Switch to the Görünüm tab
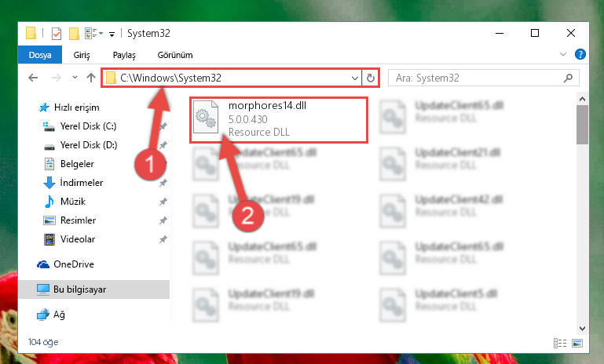The width and height of the screenshot is (604, 364). 175,55
